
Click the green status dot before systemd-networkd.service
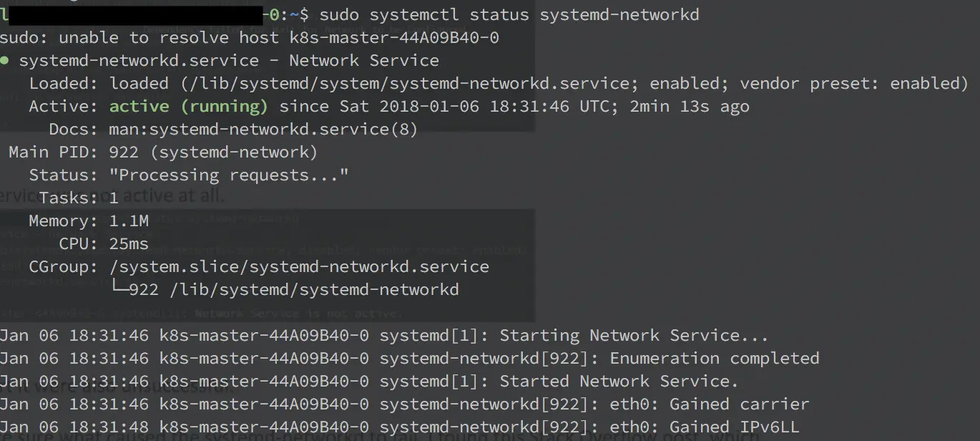coord(4,61)
